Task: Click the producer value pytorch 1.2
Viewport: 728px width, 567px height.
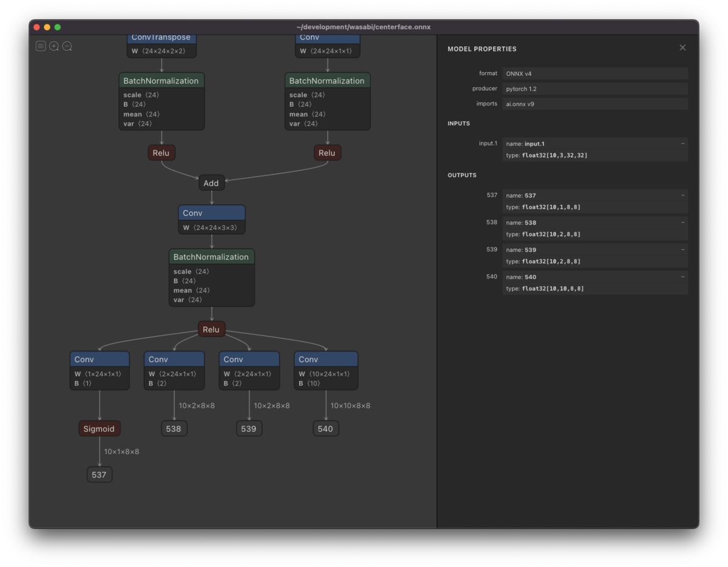Action: (595, 89)
